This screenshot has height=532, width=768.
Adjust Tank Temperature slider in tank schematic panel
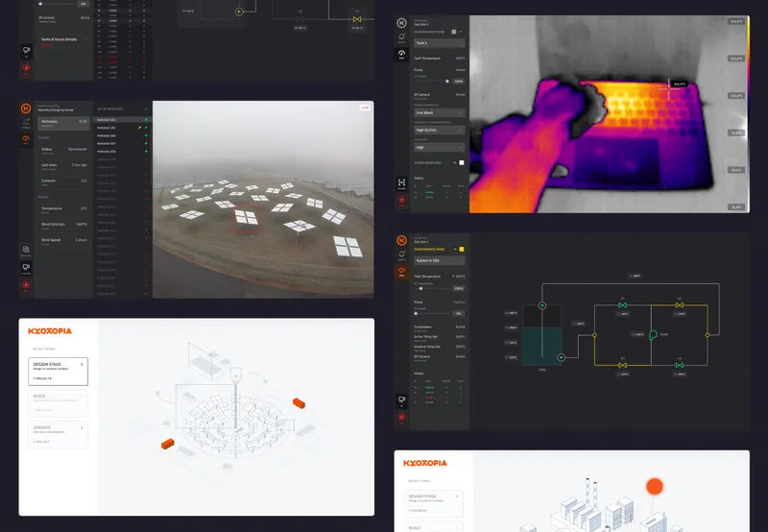(x=420, y=288)
